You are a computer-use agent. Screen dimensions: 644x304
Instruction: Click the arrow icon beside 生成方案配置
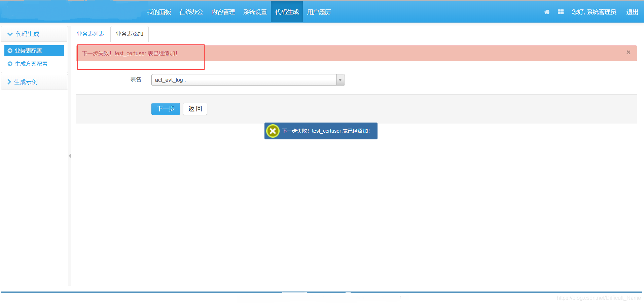pyautogui.click(x=10, y=64)
